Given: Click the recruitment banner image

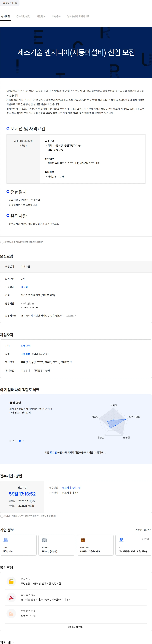Looking at the screenshot, I should click(x=76, y=52).
